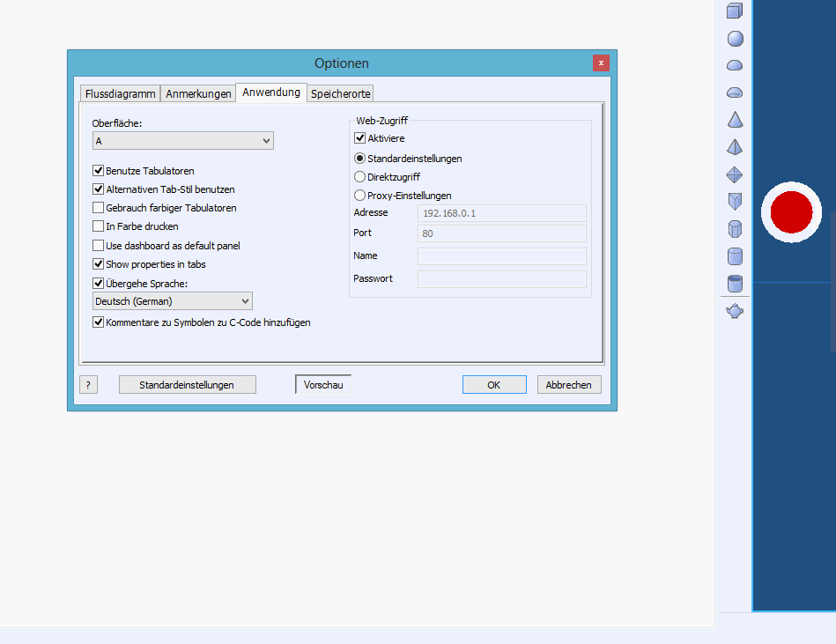Click the red circle indicator
Viewport: 836px width, 644px height.
tap(791, 212)
